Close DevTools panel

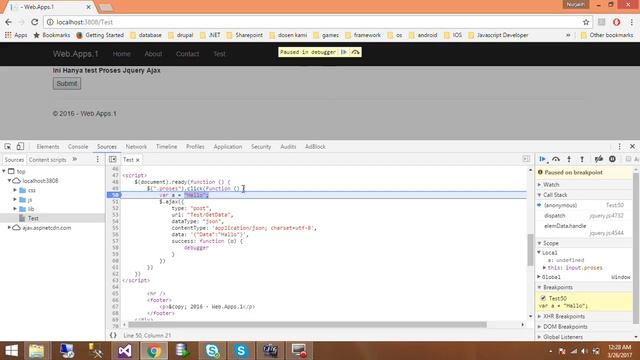632,147
